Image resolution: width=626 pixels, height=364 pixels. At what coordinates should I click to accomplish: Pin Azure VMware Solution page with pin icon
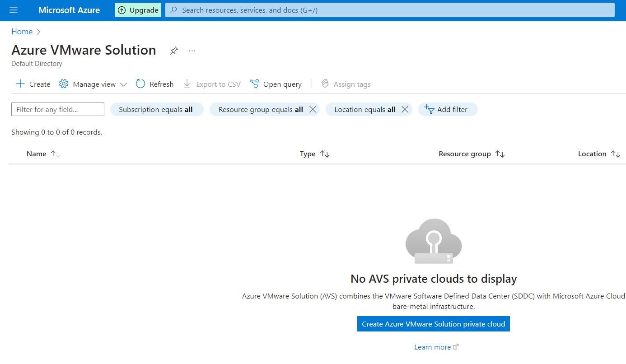[174, 51]
